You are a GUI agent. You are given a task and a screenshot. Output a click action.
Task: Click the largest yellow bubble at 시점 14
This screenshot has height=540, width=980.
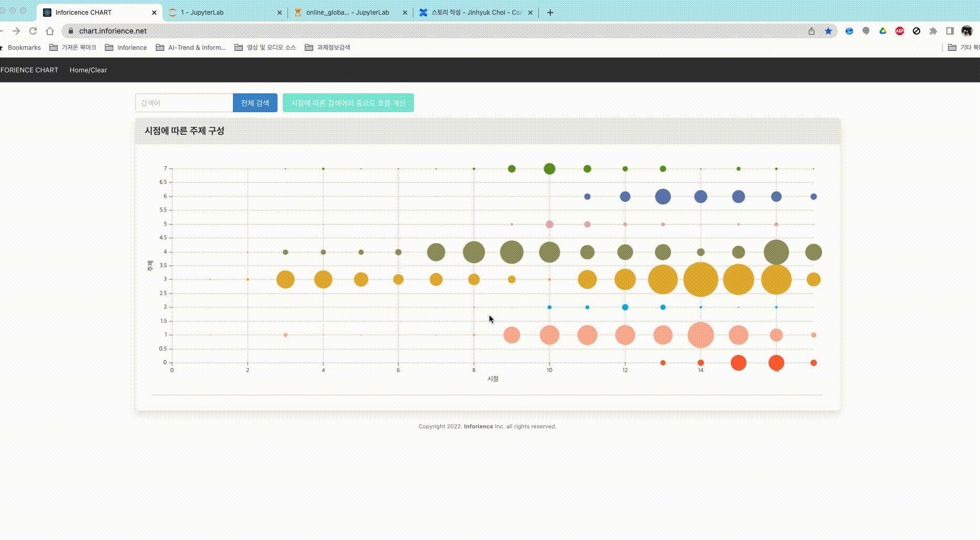tap(700, 279)
